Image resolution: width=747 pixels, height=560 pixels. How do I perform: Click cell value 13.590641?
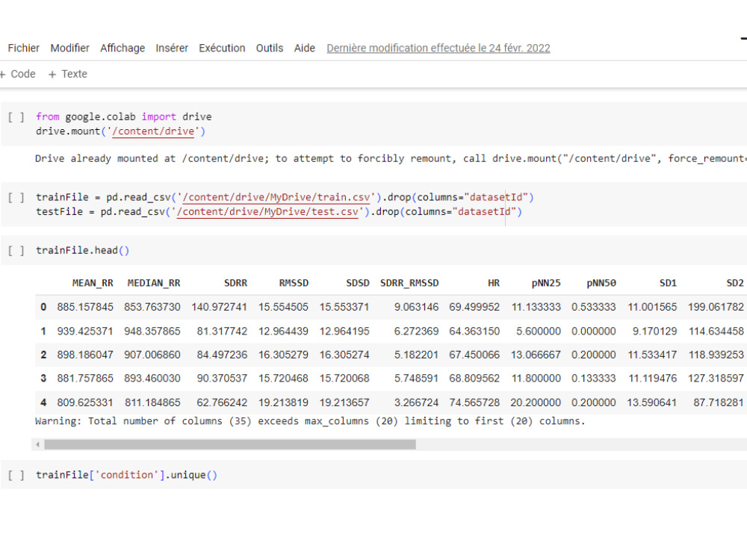[651, 403]
